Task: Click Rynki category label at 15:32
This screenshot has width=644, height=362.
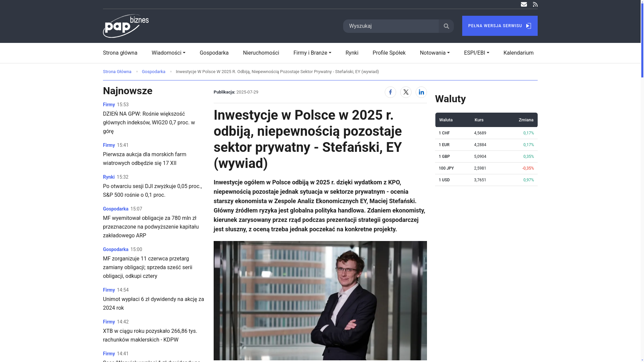Action: pos(109,177)
